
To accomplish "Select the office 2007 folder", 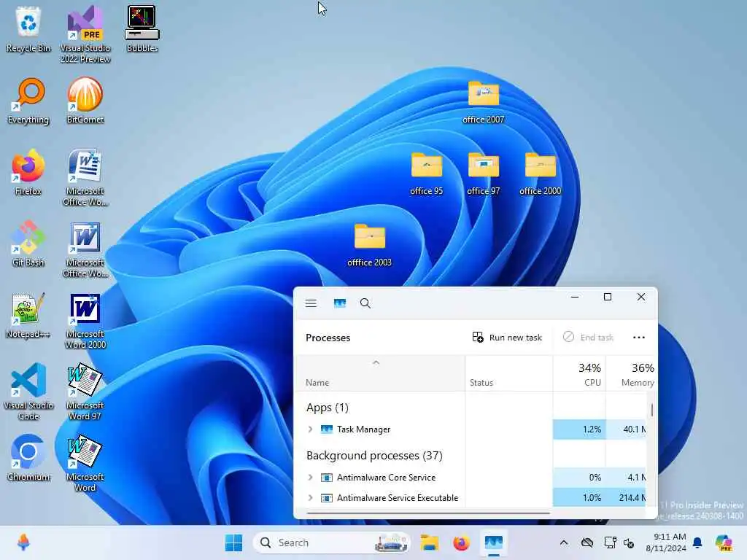I will [483, 102].
